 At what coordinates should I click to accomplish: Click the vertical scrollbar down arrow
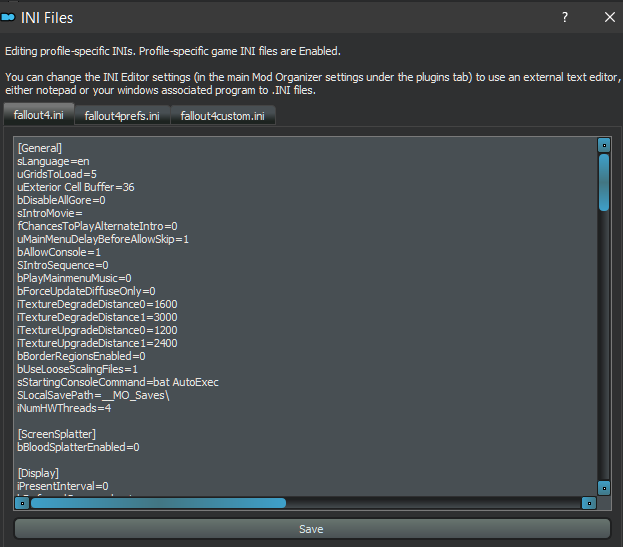coord(604,488)
